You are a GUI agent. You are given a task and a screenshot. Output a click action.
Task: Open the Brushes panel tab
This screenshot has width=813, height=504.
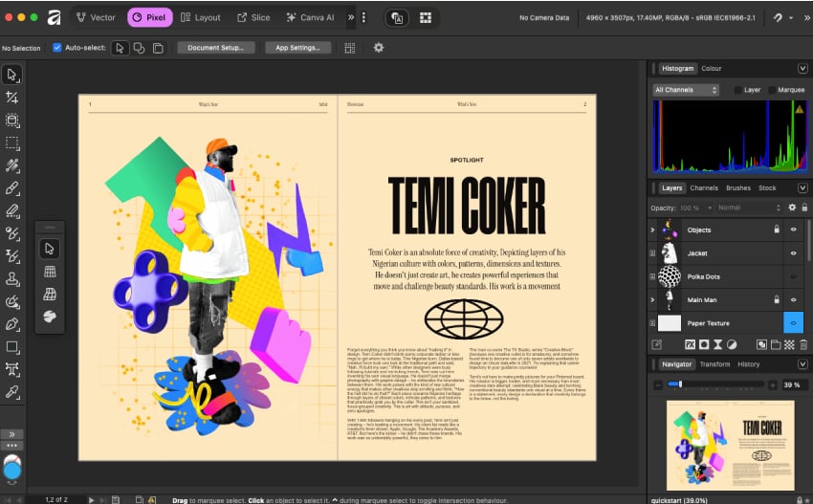737,188
